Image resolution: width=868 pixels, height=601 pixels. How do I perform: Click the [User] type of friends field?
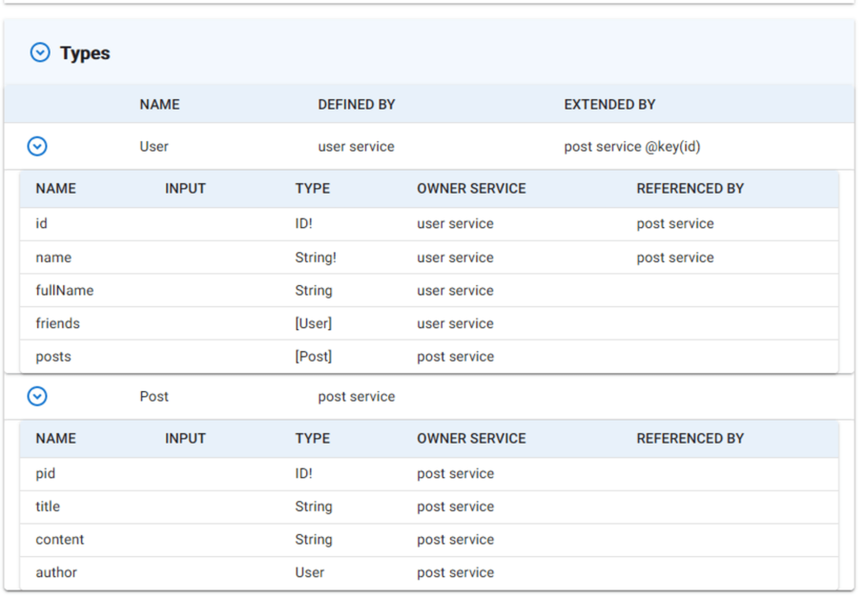point(313,323)
